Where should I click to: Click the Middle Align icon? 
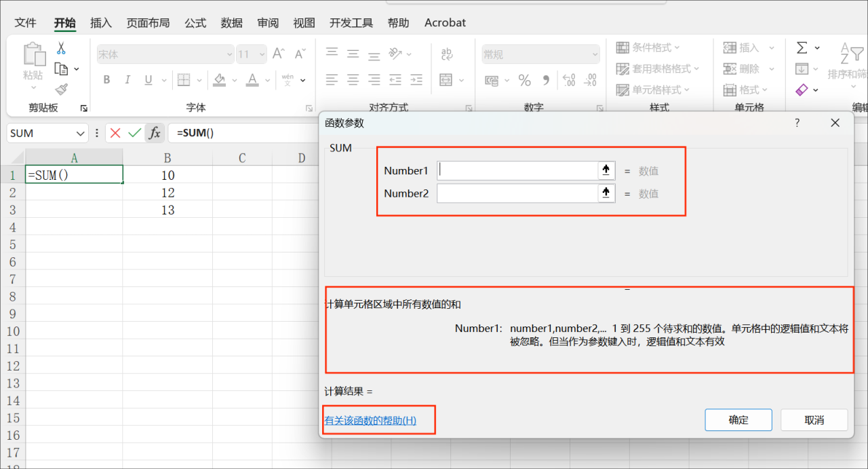[353, 54]
